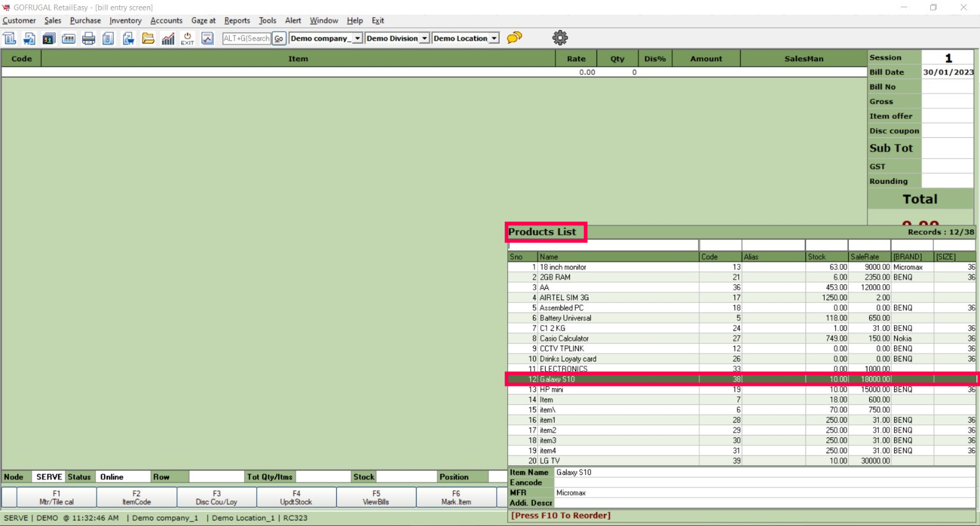The image size is (980, 526).
Task: Open the Sales menu
Action: (x=53, y=21)
